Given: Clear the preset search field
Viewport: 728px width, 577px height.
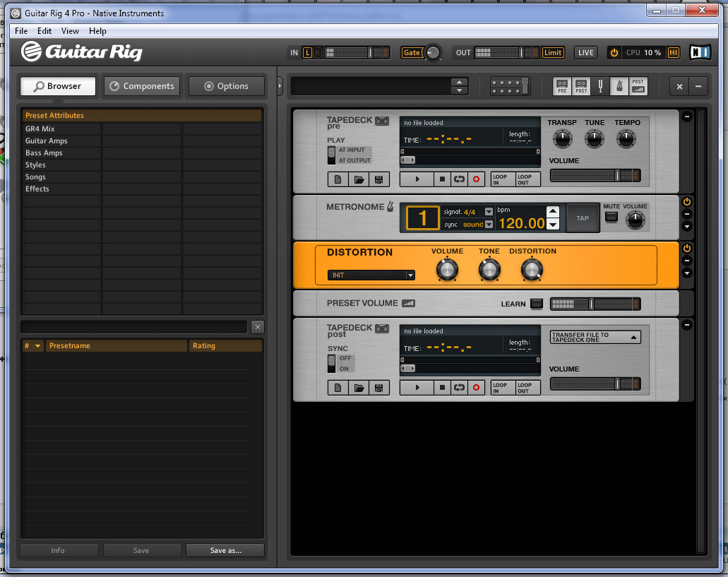Looking at the screenshot, I should pos(258,327).
